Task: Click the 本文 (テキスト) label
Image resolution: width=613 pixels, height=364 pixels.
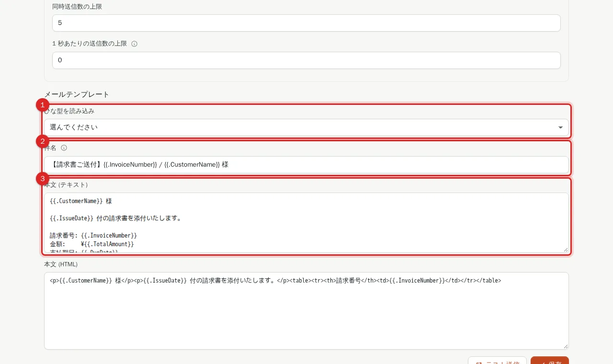Action: [66, 185]
